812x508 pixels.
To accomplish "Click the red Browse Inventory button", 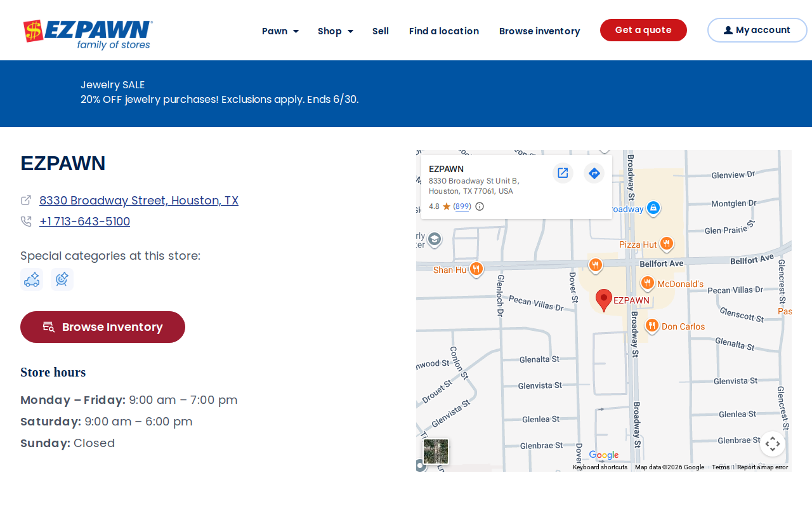I will (x=103, y=327).
